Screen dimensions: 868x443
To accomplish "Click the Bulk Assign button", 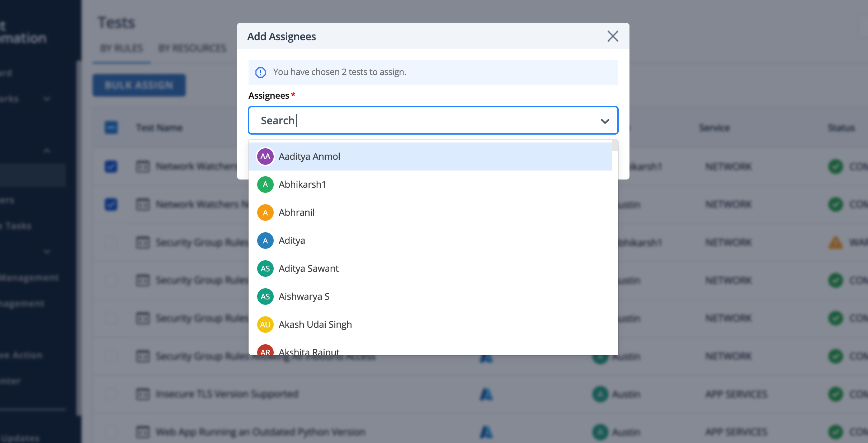I will click(139, 85).
